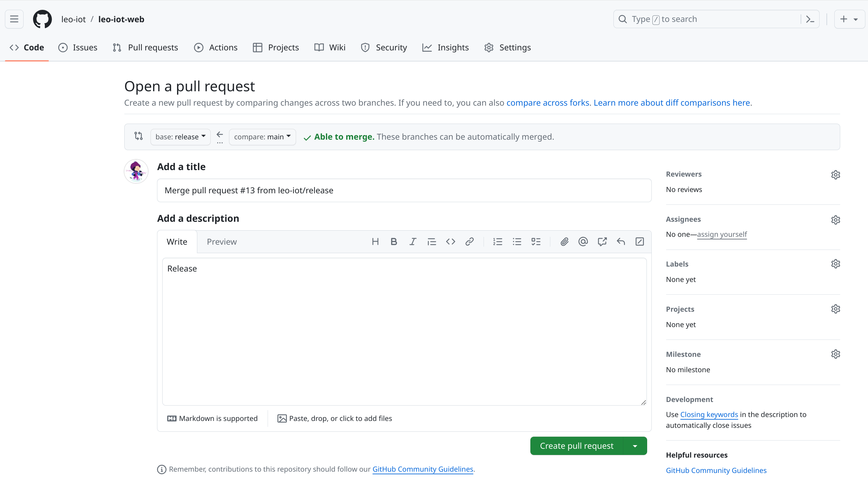The image size is (868, 488).
Task: Click the attach file paperclip icon
Action: pyautogui.click(x=565, y=242)
